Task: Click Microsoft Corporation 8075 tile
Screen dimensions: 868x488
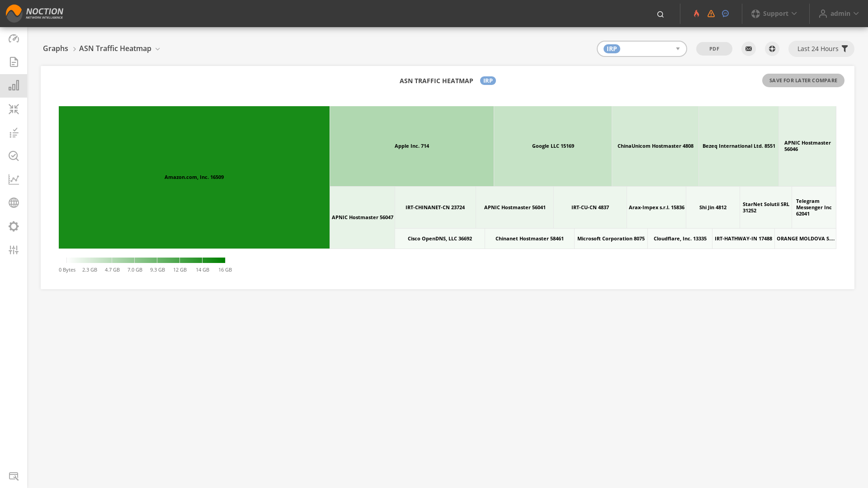Action: 611,239
